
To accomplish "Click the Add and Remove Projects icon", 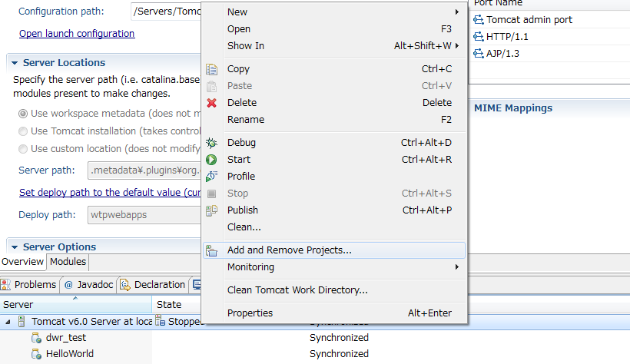I will pos(212,250).
